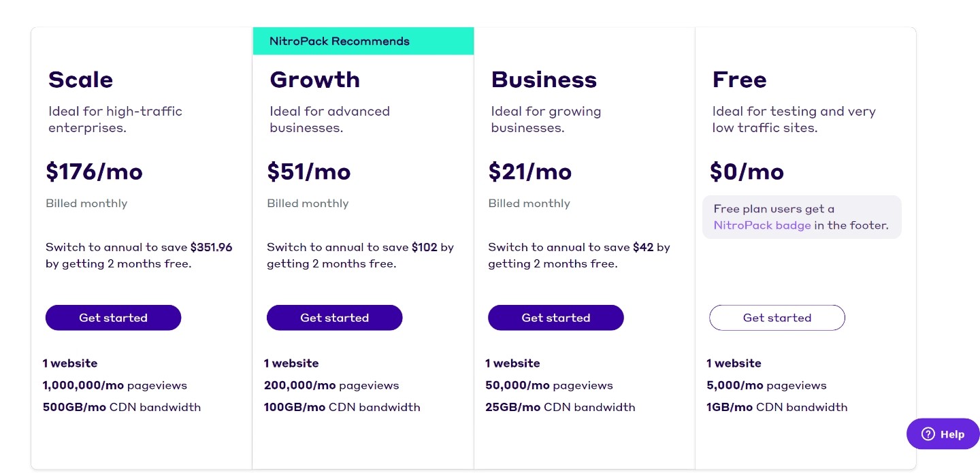Click Get started under the Growth plan
Screen dimensions: 980x473
click(x=334, y=318)
